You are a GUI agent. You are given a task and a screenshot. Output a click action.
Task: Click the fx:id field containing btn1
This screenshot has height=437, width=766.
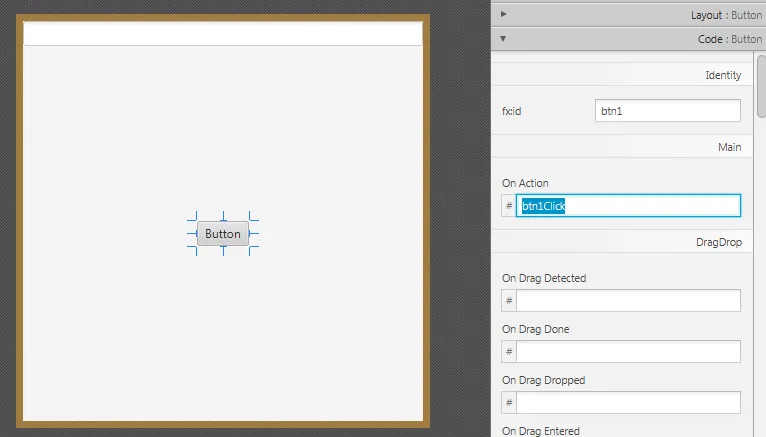click(x=667, y=111)
